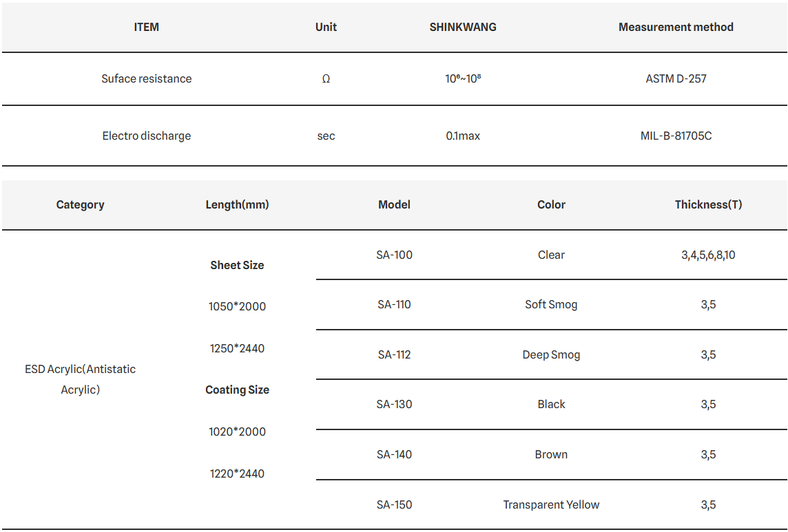Select the Transparent Yellow color cell
The image size is (788, 532).
click(x=551, y=504)
